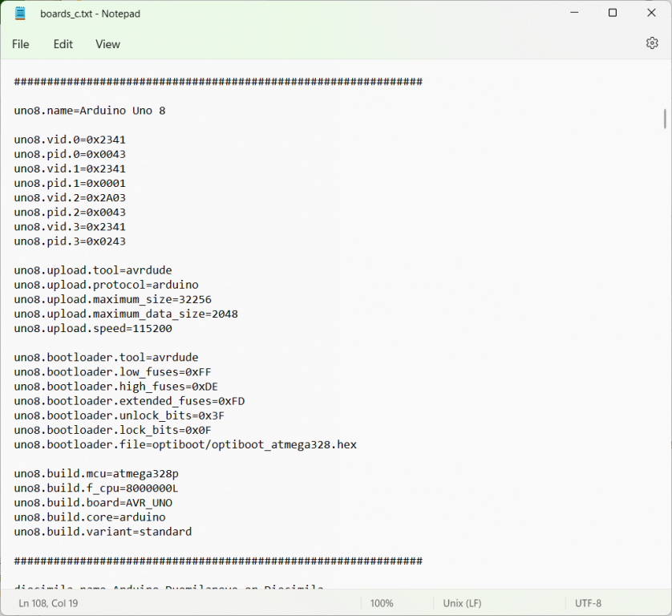
Task: Close the boards_c.txt Notepad window
Action: (650, 13)
